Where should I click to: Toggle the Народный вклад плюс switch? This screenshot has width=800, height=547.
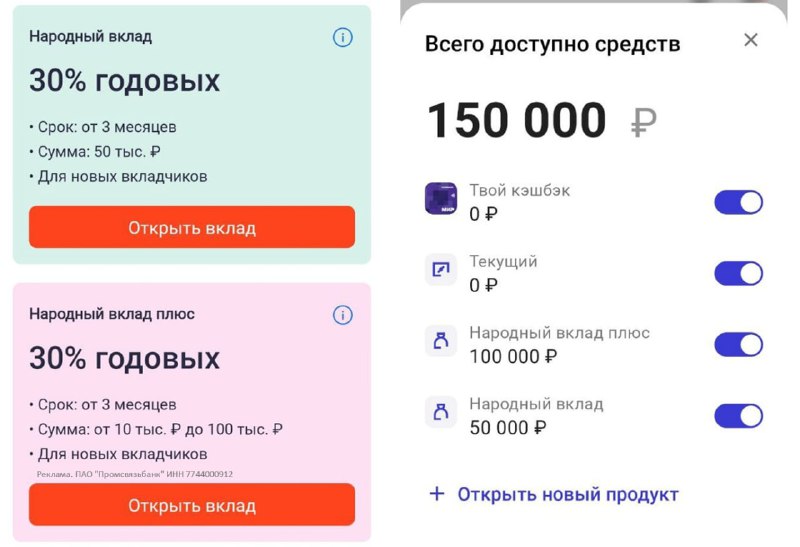tap(738, 344)
